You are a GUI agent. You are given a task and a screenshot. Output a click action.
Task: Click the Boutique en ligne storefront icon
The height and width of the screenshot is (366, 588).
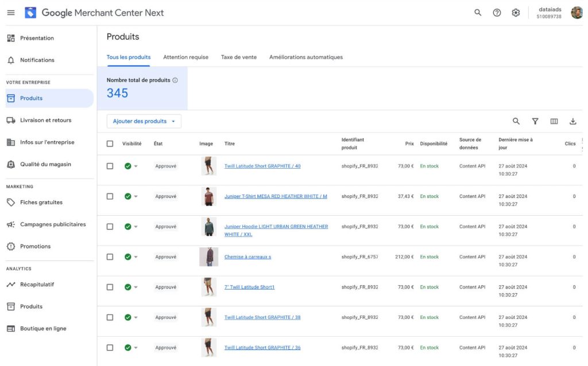click(x=11, y=329)
